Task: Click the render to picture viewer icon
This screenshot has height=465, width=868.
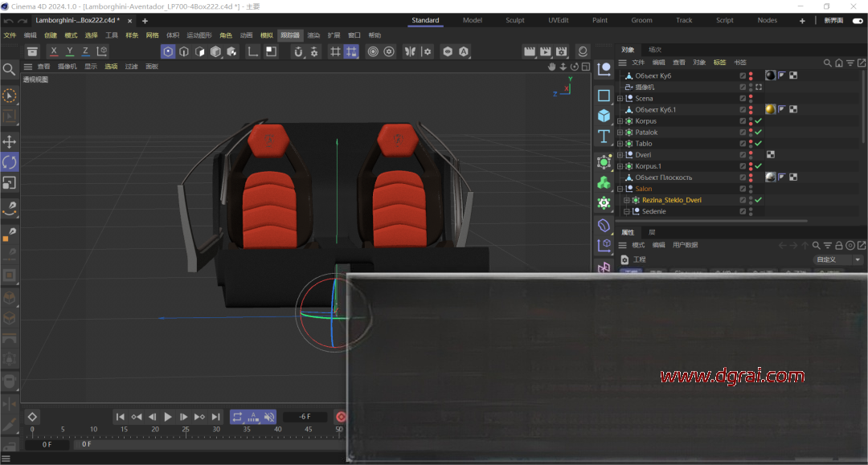Action: point(546,51)
